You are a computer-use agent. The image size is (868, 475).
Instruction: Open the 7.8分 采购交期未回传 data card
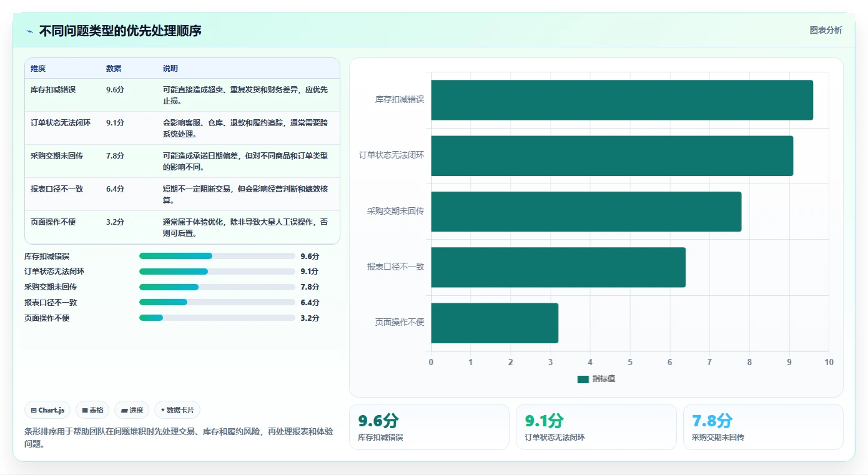click(763, 427)
